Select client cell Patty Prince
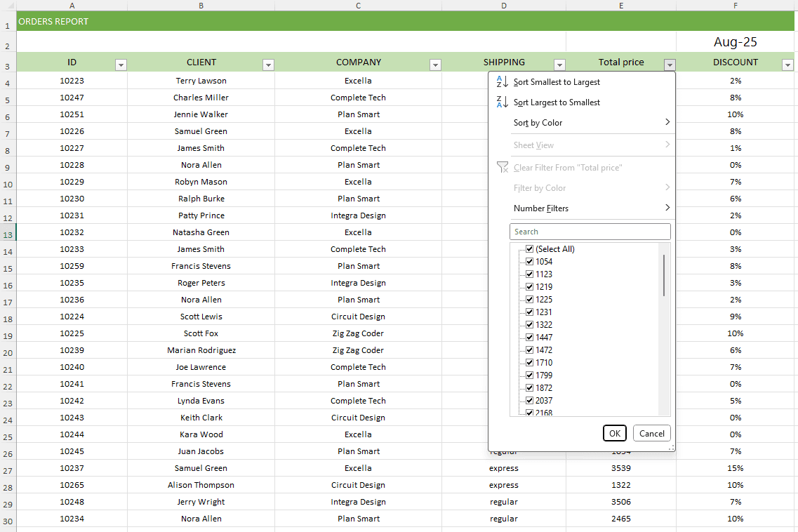The image size is (798, 532). (201, 215)
